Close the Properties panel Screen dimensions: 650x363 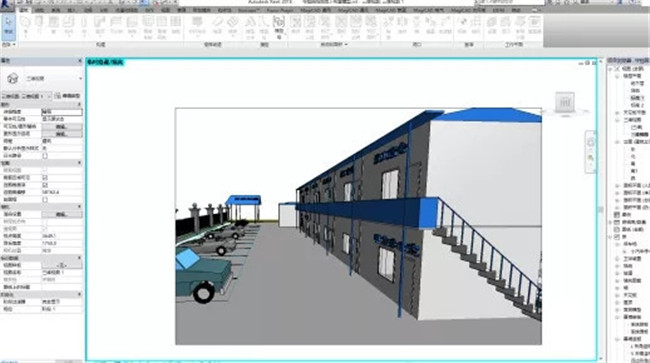(80, 61)
